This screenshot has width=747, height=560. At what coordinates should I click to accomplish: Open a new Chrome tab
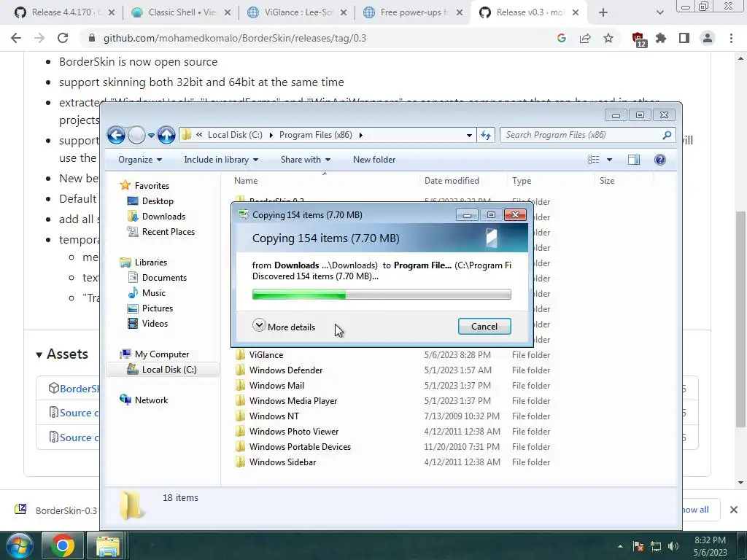(x=603, y=13)
